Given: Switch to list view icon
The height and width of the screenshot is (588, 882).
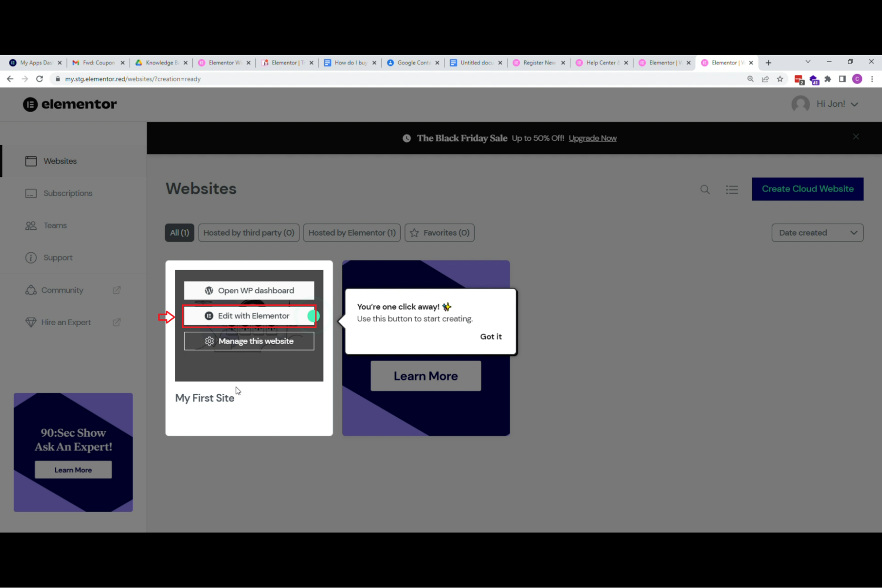Looking at the screenshot, I should point(732,189).
